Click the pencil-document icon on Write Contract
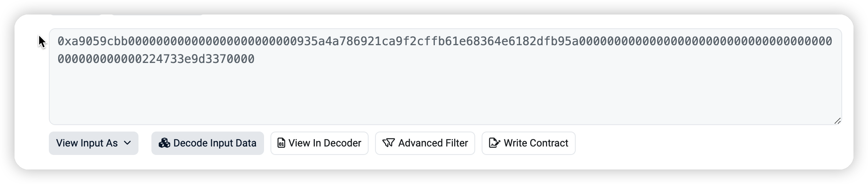The image size is (868, 184). pyautogui.click(x=495, y=143)
